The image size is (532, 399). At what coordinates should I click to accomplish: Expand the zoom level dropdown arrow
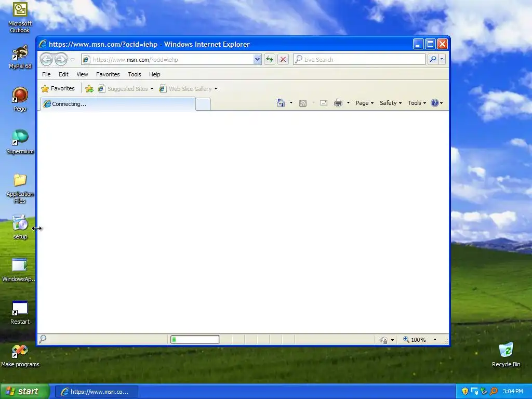pos(435,340)
